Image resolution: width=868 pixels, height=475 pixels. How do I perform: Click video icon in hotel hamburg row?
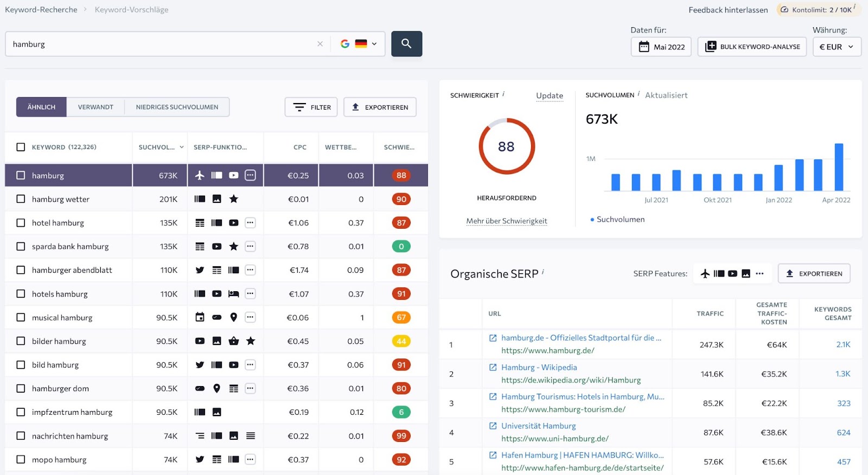pos(234,223)
